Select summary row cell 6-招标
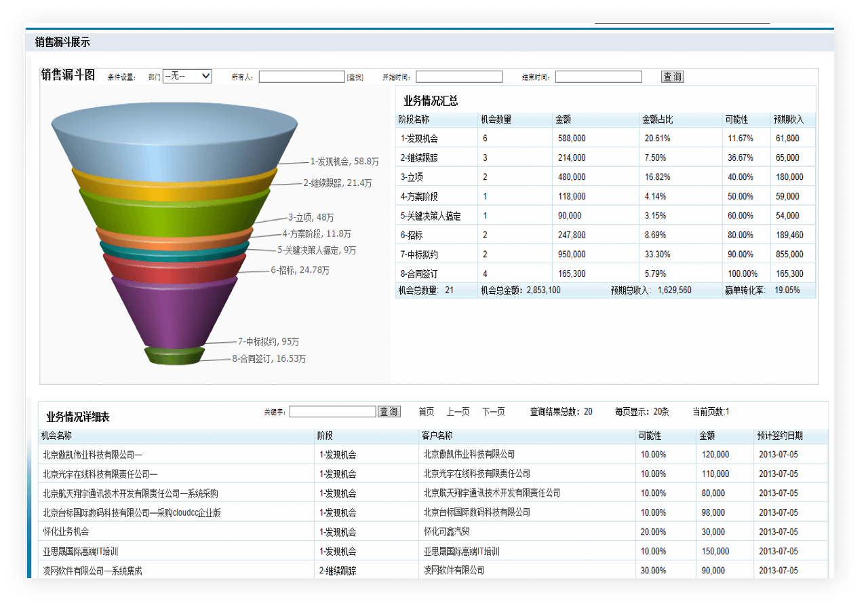The width and height of the screenshot is (868, 608). 412,235
